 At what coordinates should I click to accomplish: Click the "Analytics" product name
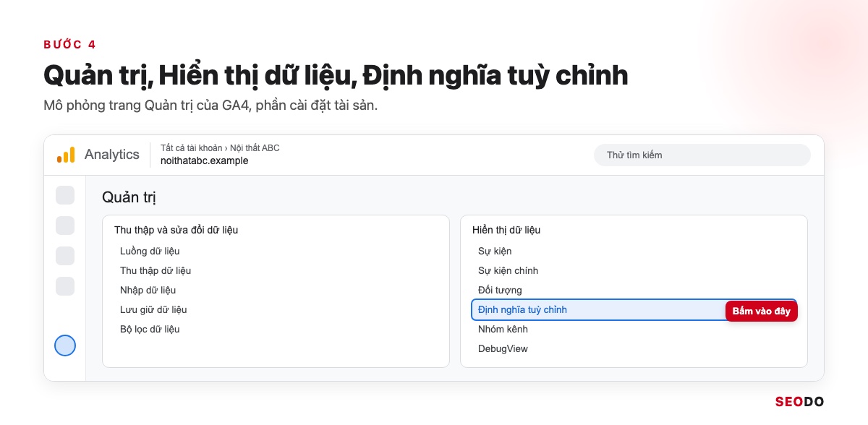(112, 155)
